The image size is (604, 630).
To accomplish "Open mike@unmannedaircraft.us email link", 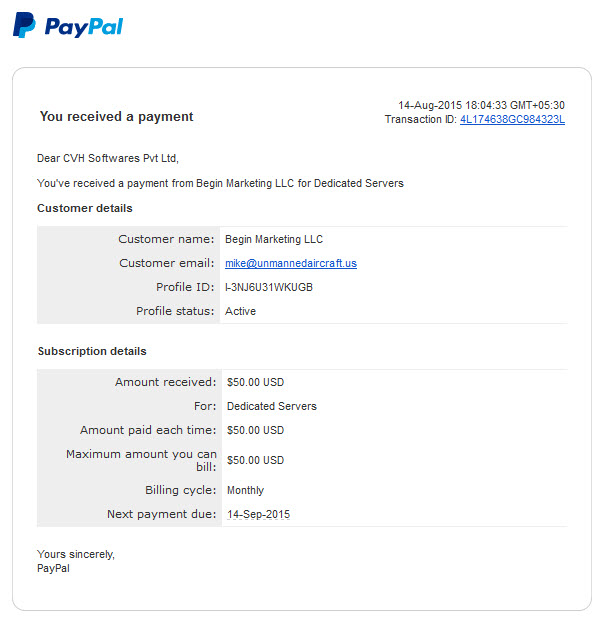I will 291,263.
